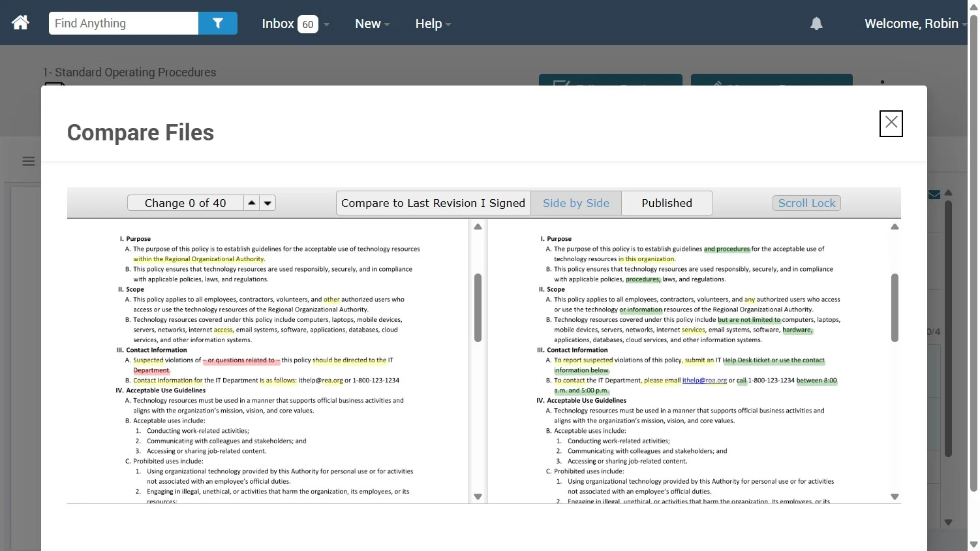Click the background panel scroll-up arrow near envelope
The height and width of the screenshot is (551, 980).
[x=949, y=193]
